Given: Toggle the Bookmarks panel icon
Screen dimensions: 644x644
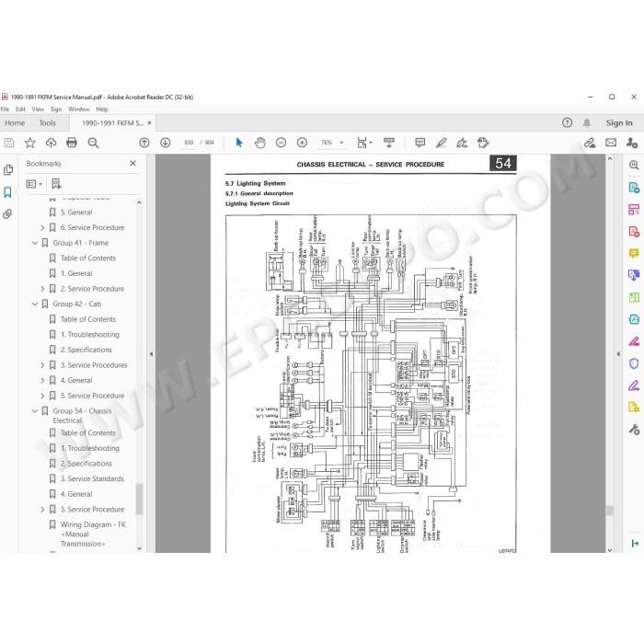Looking at the screenshot, I should click(7, 191).
